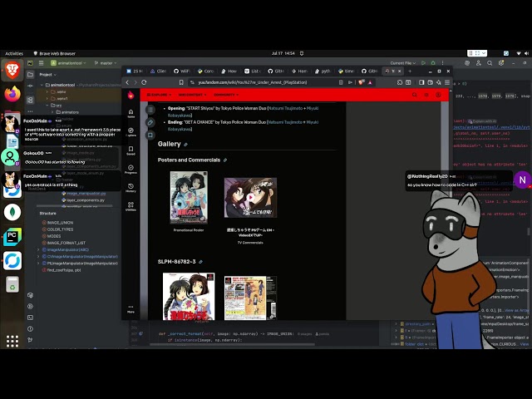Open Brave hamburger menu
532x399 pixels.
point(447,82)
